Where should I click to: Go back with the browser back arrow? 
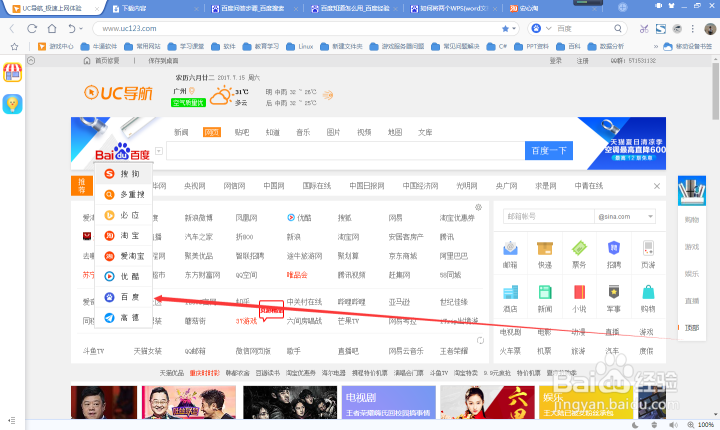(x=12, y=28)
